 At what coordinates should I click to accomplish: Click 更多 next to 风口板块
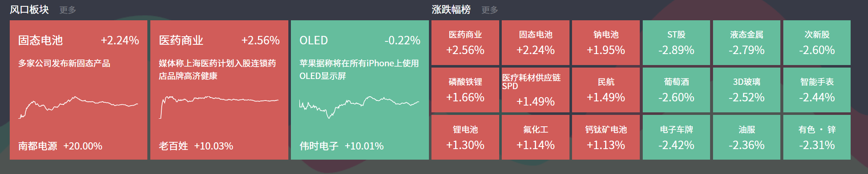point(68,10)
